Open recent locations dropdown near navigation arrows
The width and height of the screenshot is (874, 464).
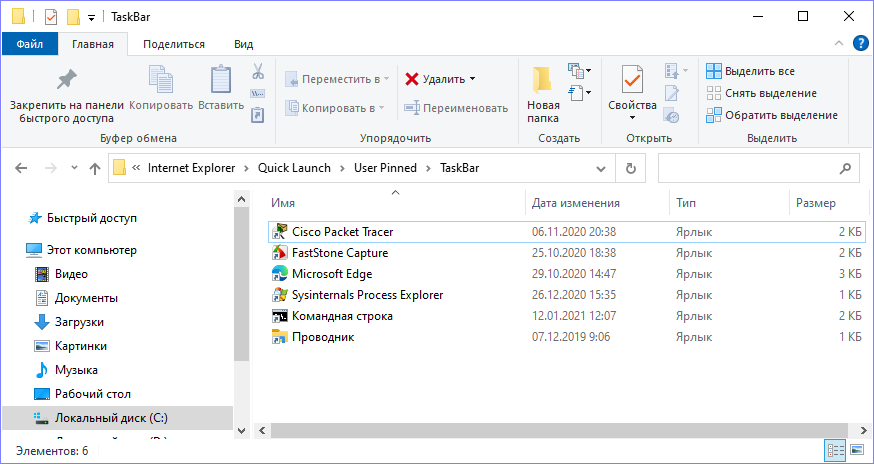pos(74,168)
